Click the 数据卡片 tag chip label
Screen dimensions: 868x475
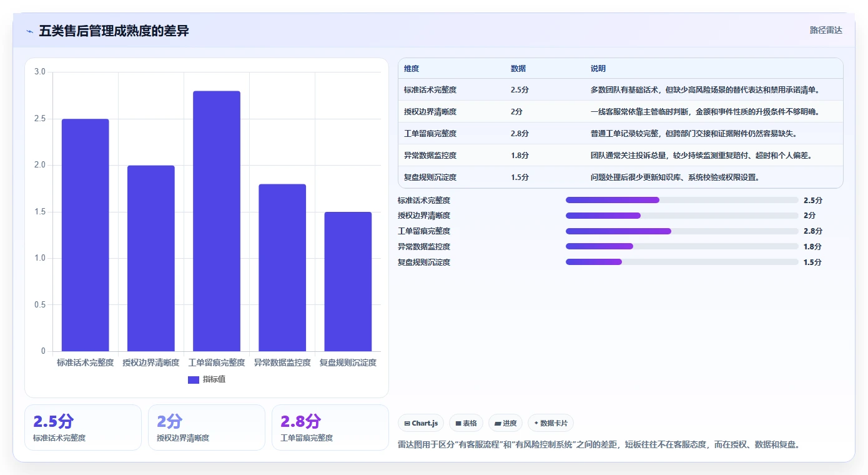point(554,423)
